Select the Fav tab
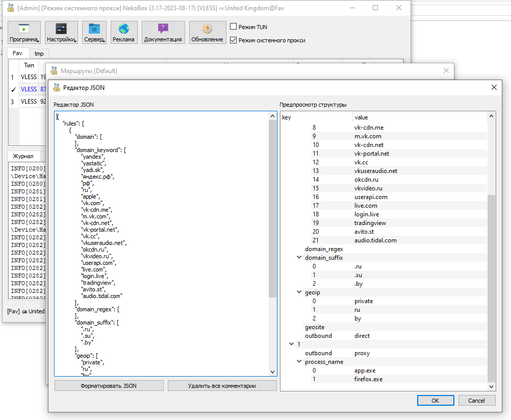The width and height of the screenshot is (511, 420). [x=17, y=53]
